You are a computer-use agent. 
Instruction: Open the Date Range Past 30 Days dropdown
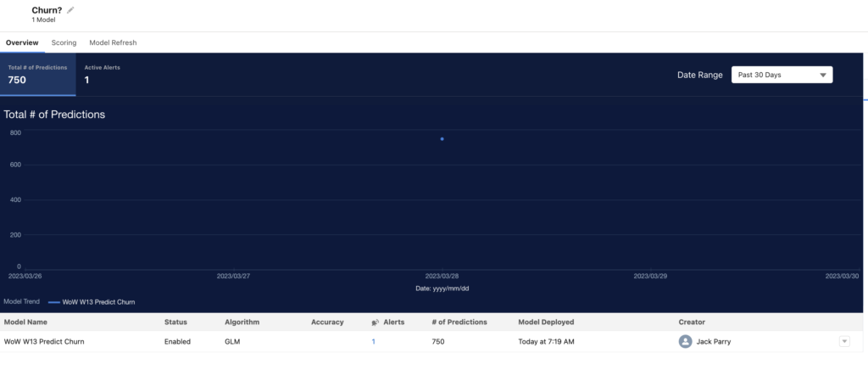(x=782, y=75)
